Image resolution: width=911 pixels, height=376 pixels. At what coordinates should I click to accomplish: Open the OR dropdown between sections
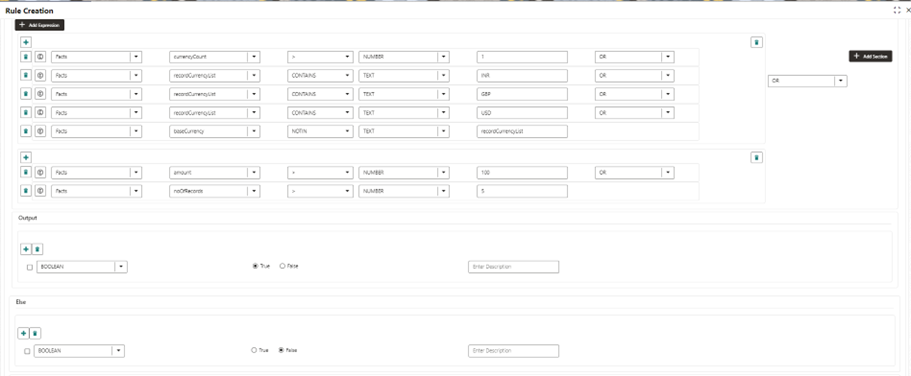tap(841, 81)
